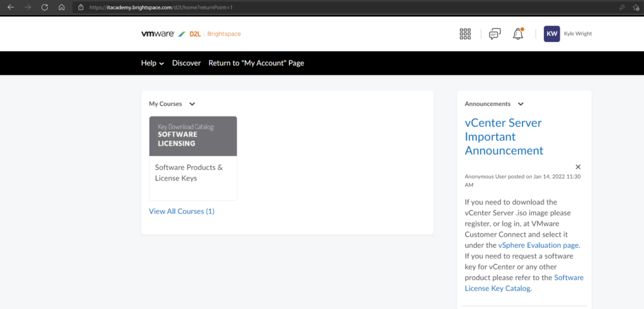
Task: Click the VMware logo
Action: 158,34
